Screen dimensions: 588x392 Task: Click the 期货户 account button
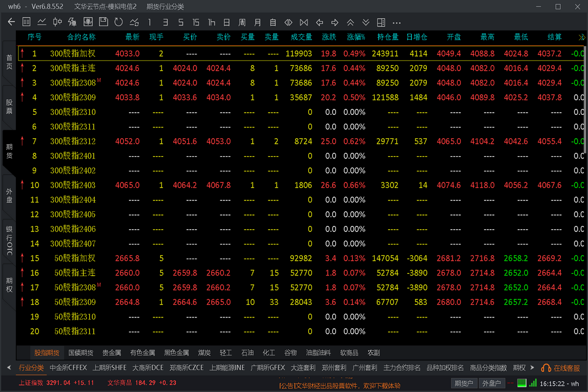pyautogui.click(x=464, y=383)
